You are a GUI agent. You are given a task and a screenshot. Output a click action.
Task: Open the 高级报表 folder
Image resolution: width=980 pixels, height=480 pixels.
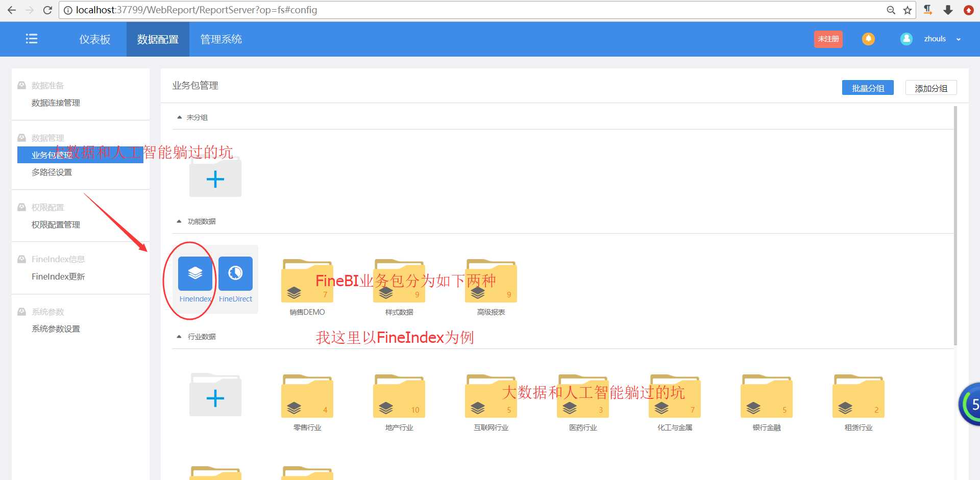click(491, 281)
